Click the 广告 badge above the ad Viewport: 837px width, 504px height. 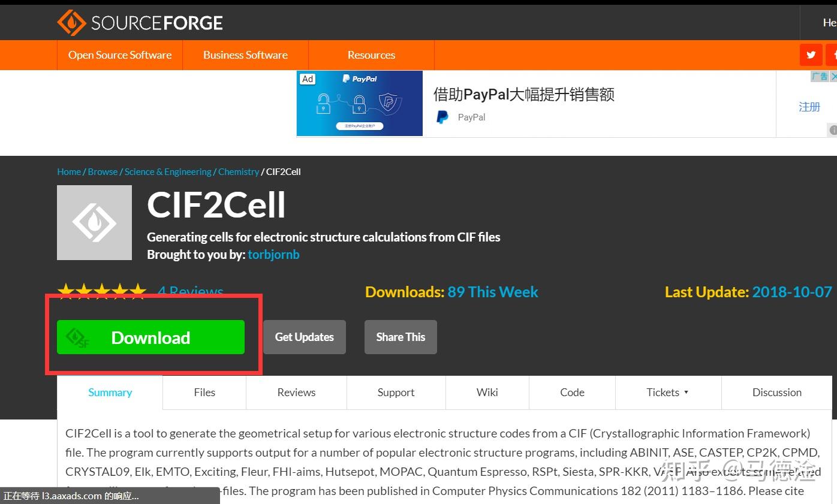(820, 76)
